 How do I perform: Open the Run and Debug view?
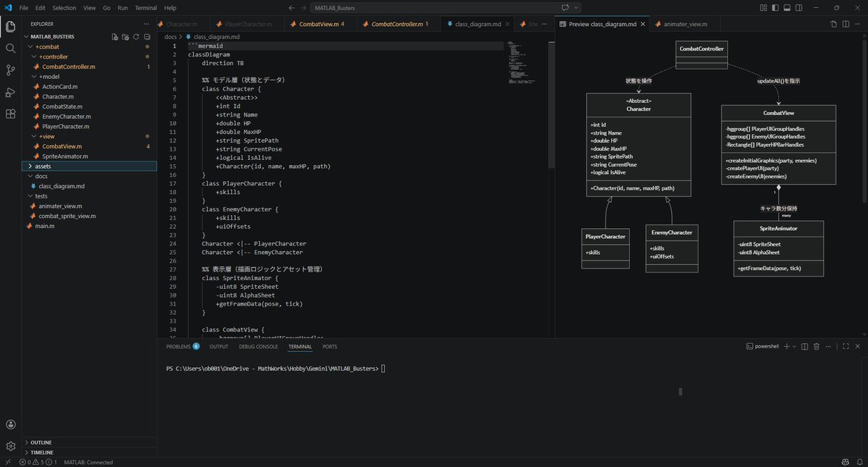coord(10,92)
